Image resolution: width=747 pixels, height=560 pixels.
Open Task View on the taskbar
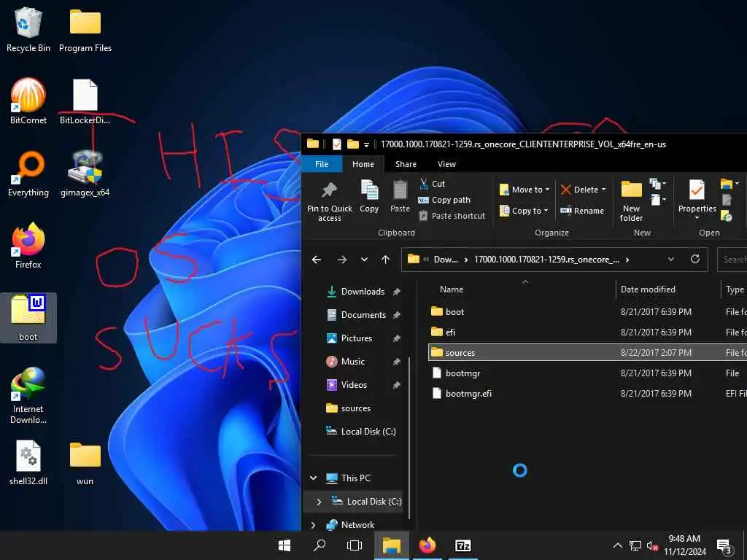tap(355, 545)
